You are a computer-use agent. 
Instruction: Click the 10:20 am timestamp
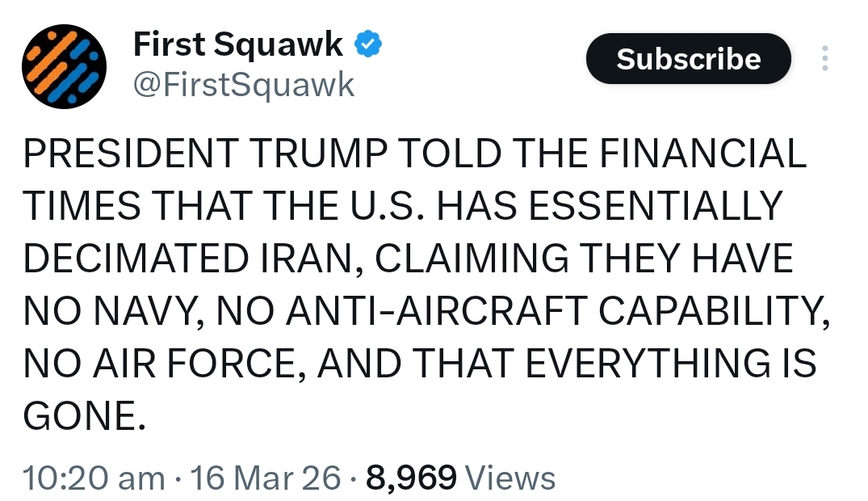click(94, 478)
